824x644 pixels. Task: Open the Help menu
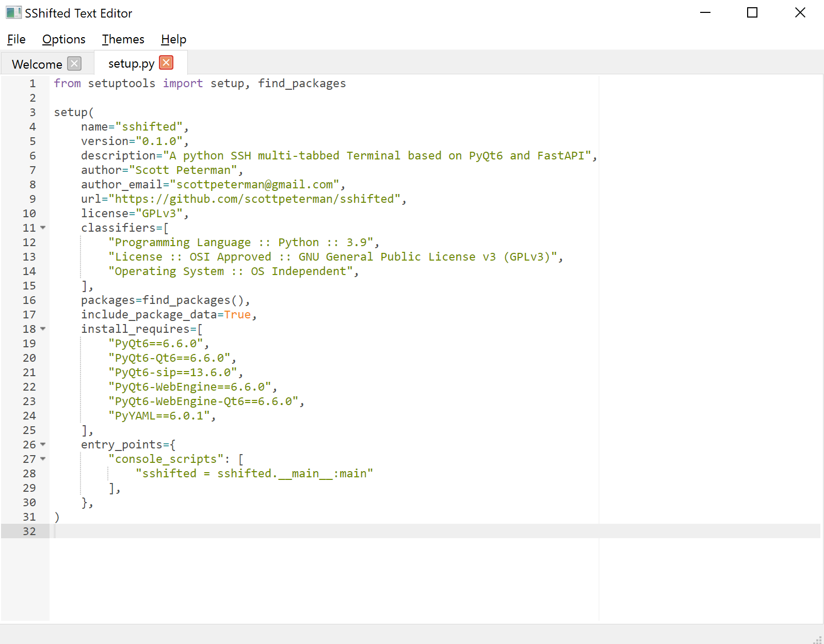coord(173,39)
